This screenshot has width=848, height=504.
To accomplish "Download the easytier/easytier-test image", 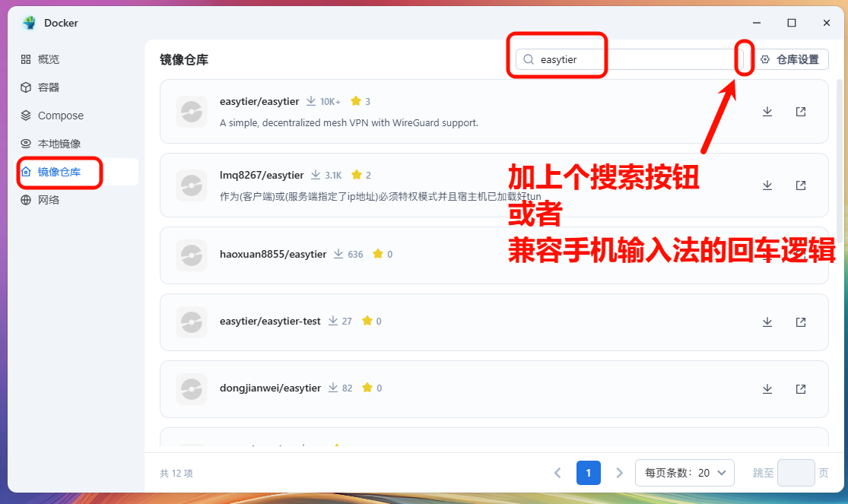I will pyautogui.click(x=767, y=322).
